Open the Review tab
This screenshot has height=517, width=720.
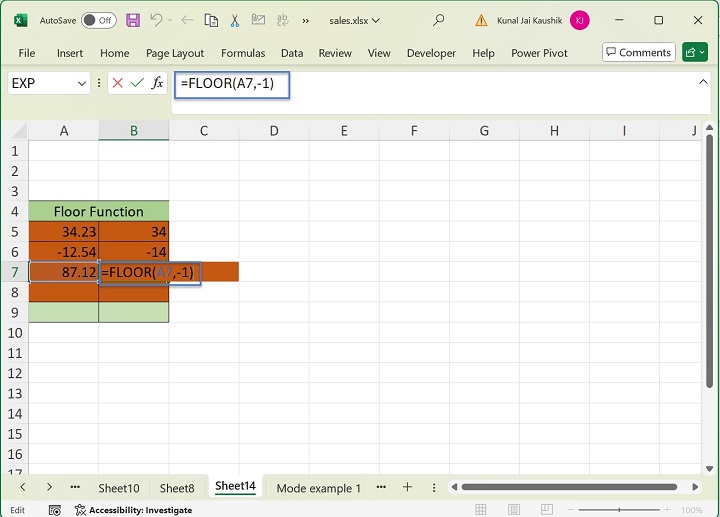(335, 53)
